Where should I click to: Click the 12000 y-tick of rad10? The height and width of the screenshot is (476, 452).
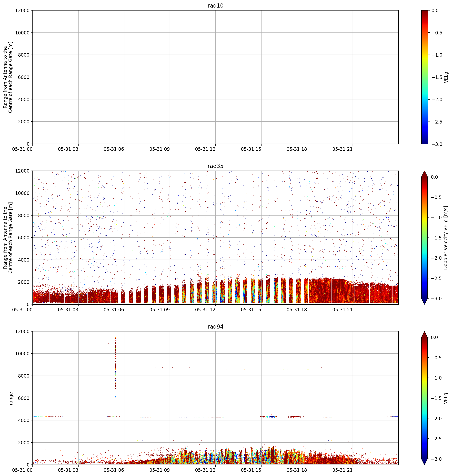22,10
